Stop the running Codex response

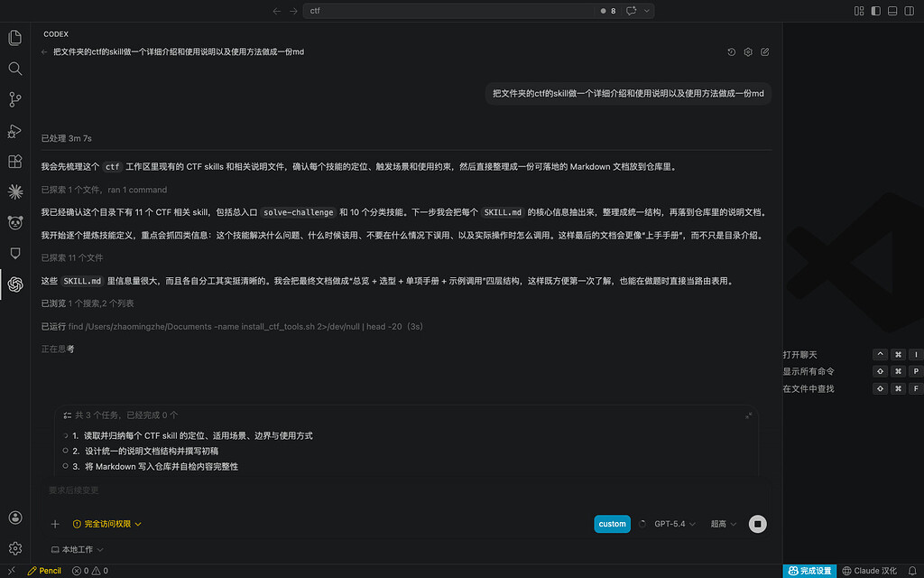pyautogui.click(x=758, y=524)
